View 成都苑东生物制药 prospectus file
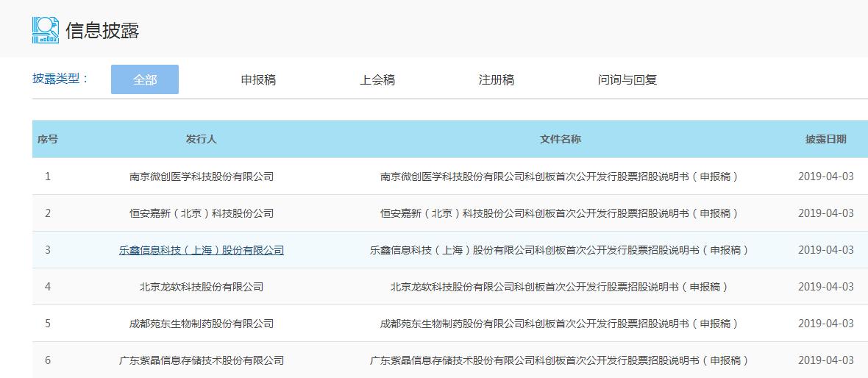Screen dimensions: 868x378 [x=560, y=324]
